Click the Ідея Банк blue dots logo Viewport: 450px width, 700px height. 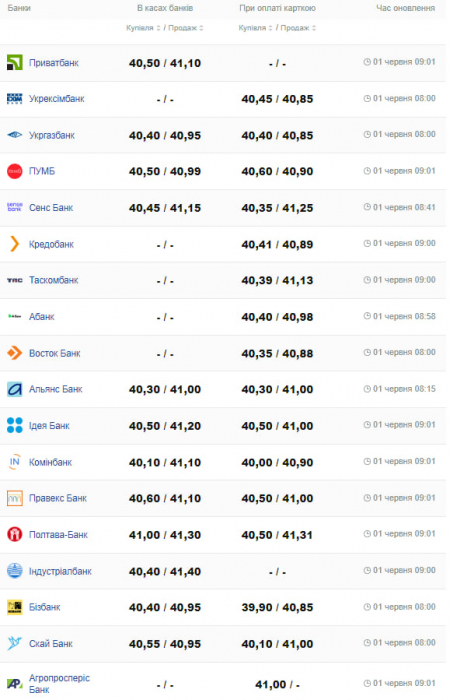pyautogui.click(x=14, y=425)
